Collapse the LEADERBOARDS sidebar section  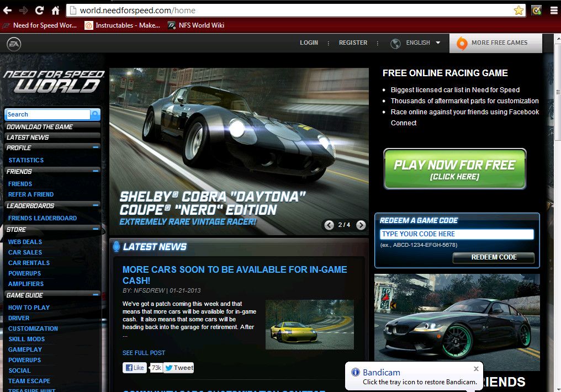[96, 205]
